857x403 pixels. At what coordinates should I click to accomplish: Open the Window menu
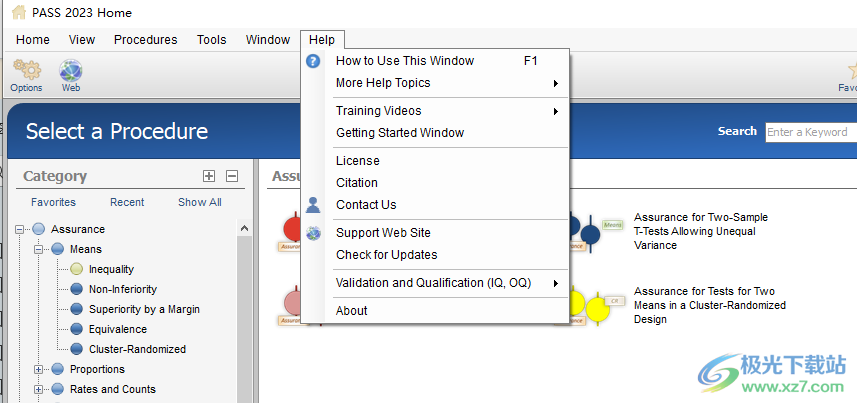tap(268, 40)
